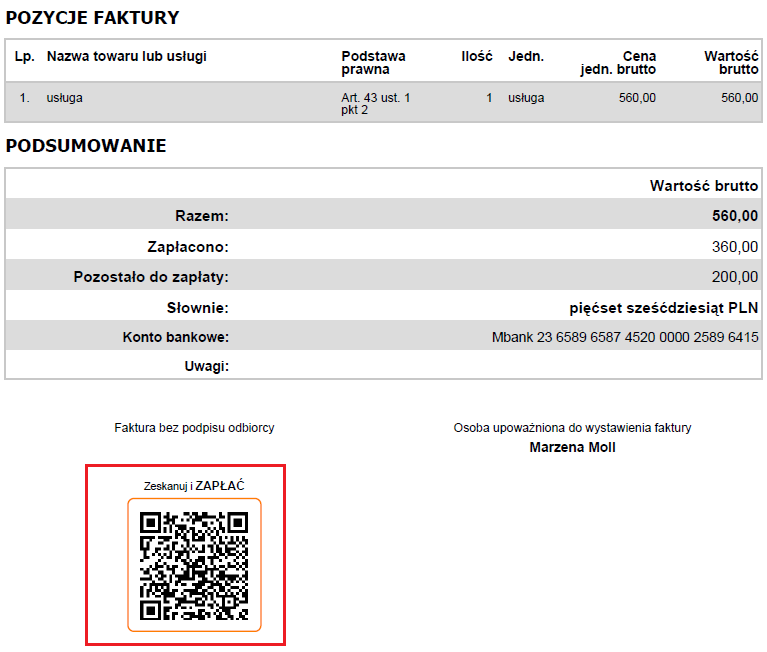The height and width of the screenshot is (652, 767).
Task: Click the name 'Marzena Moll'
Action: [x=572, y=447]
